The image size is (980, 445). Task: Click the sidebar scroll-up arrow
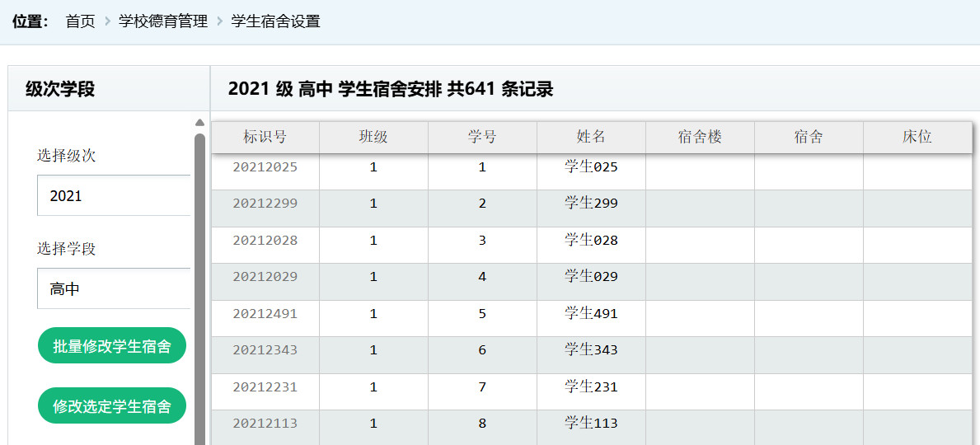pyautogui.click(x=199, y=124)
